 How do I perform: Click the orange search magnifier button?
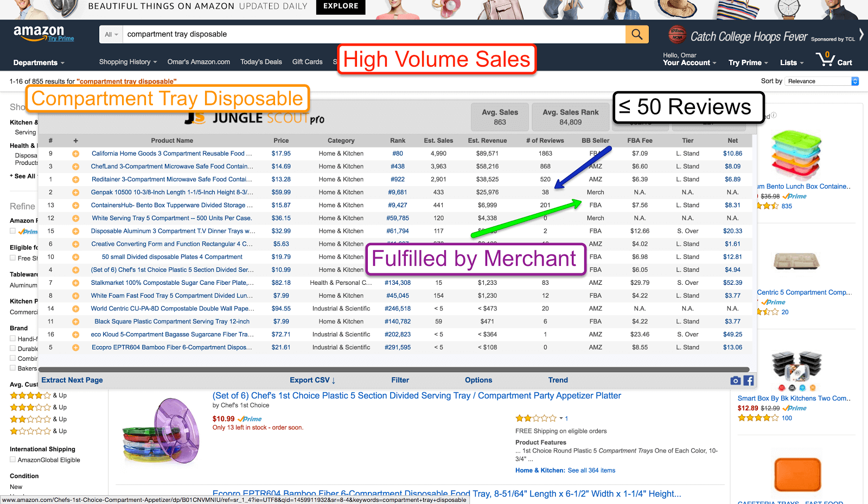(x=637, y=34)
